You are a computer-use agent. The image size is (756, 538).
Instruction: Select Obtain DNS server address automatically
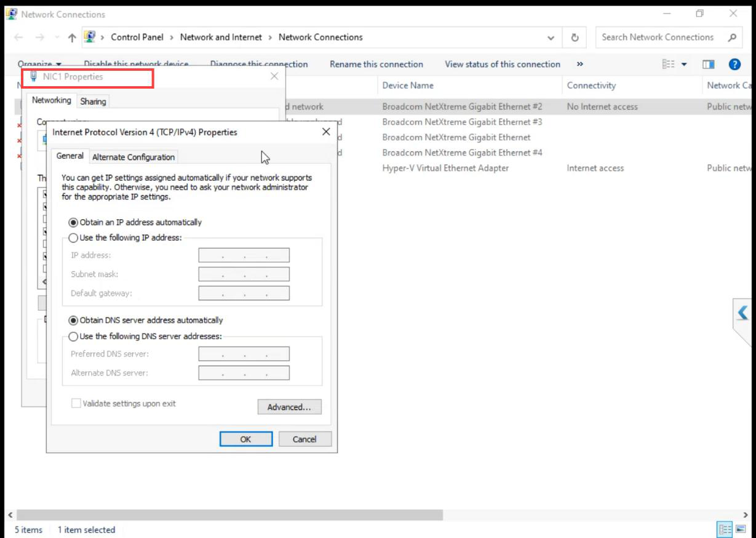(73, 320)
